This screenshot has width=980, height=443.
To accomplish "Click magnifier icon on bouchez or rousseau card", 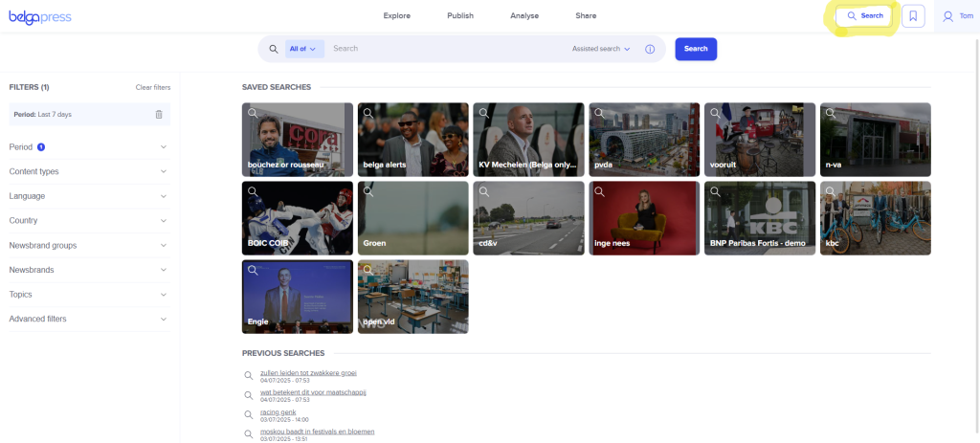I will tap(253, 113).
